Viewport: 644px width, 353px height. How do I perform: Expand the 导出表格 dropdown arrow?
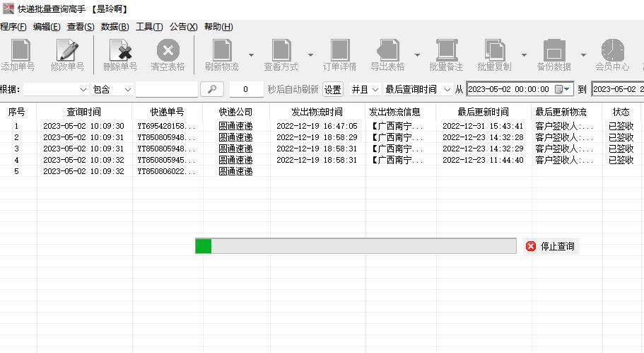417,54
